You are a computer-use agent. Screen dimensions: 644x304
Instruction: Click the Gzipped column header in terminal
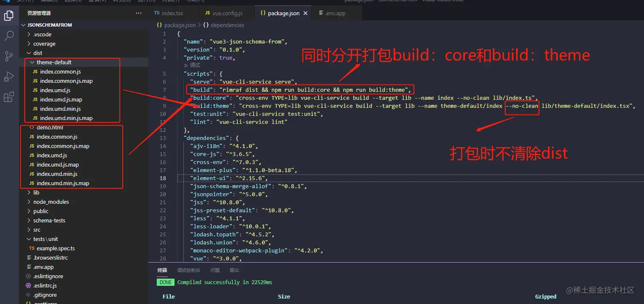[546, 297]
